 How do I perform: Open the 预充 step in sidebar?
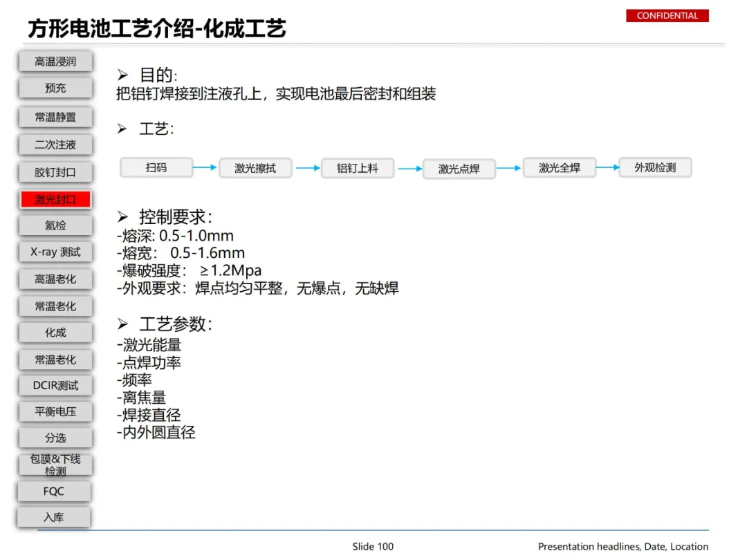click(55, 88)
